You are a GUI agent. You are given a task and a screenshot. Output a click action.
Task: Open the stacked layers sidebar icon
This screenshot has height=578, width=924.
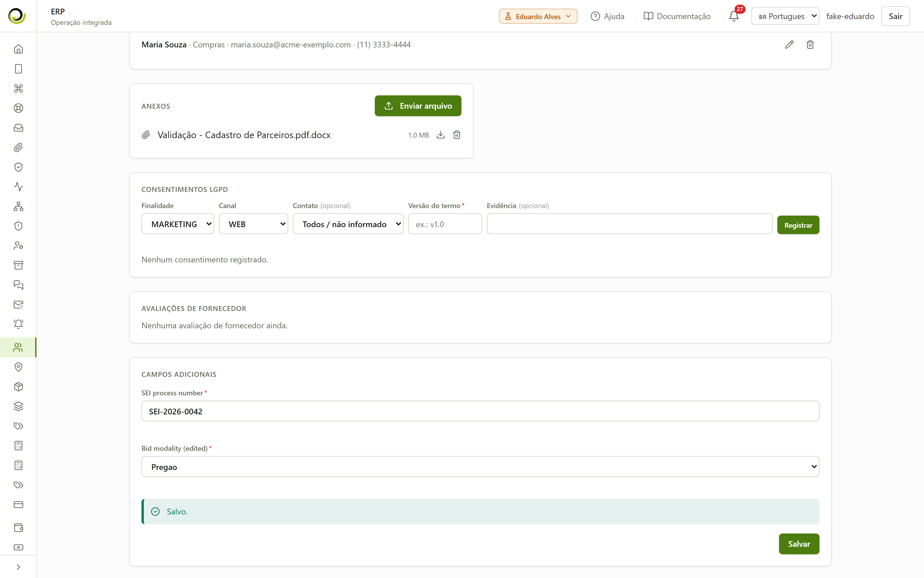click(18, 406)
